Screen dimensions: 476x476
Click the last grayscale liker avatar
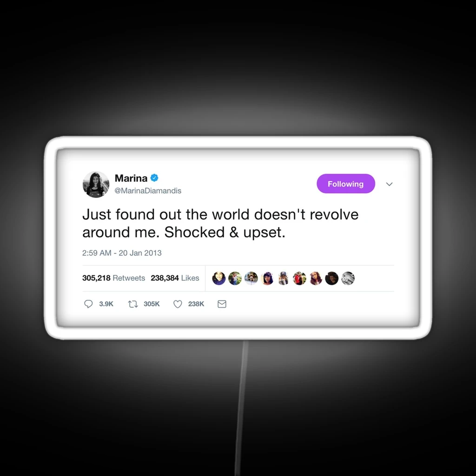(348, 278)
